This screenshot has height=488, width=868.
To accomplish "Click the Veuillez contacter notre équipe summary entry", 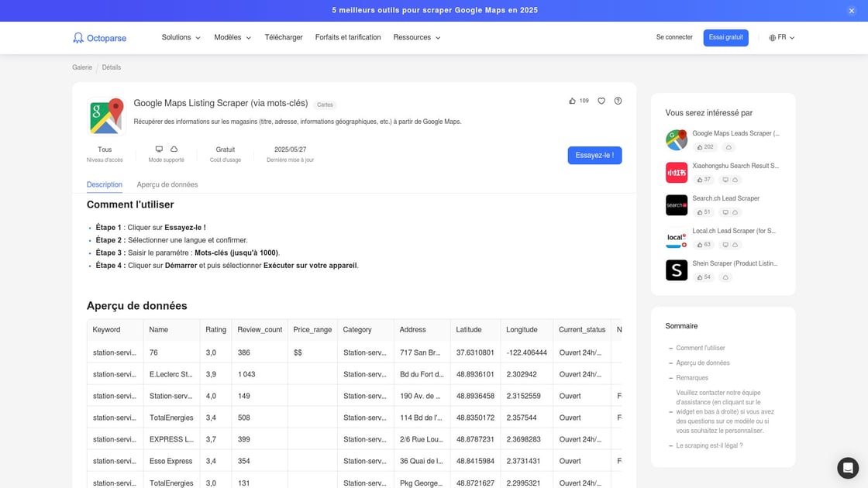I will [x=725, y=411].
